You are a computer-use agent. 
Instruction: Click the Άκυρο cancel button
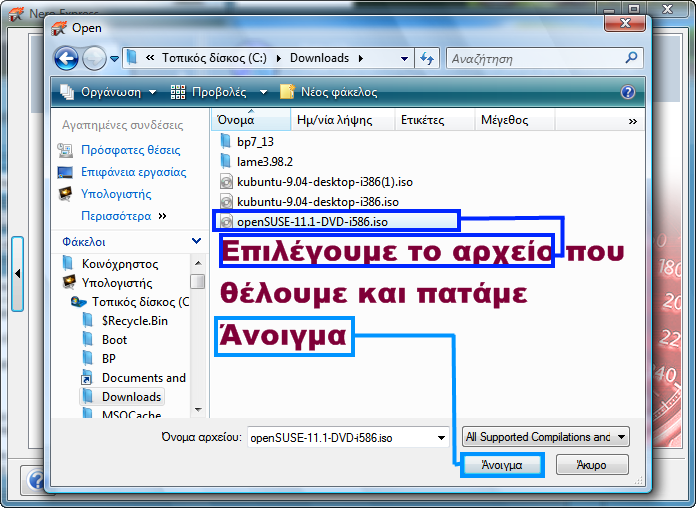point(592,465)
